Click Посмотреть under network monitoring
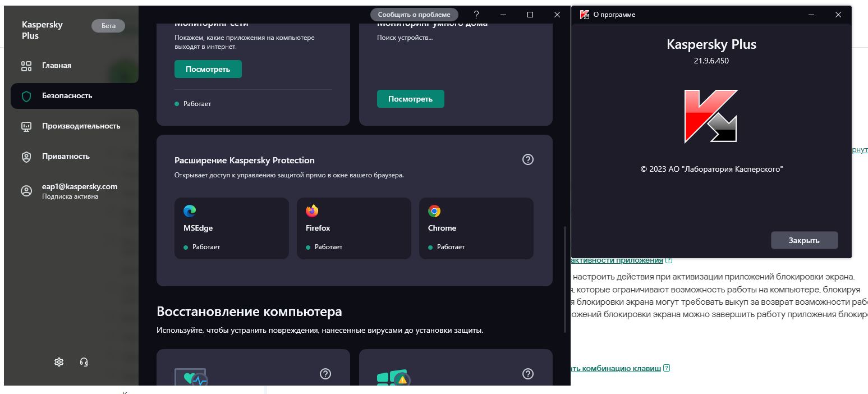The width and height of the screenshot is (868, 394). (x=208, y=69)
